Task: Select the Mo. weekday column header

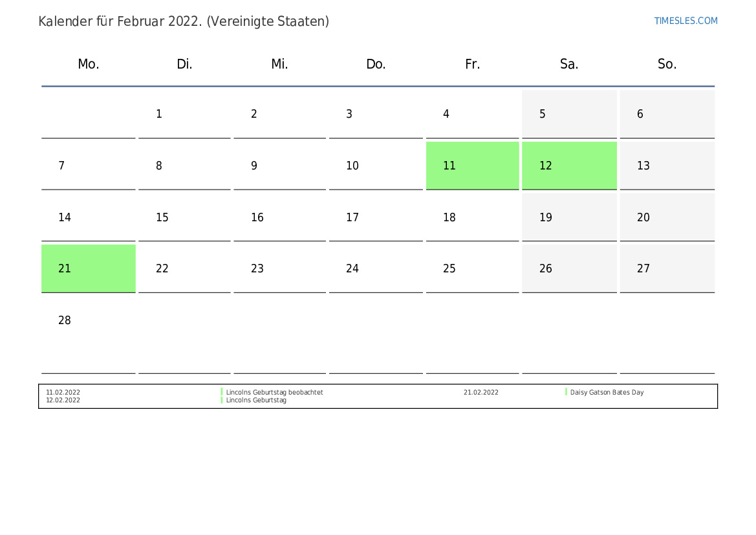Action: pos(89,64)
